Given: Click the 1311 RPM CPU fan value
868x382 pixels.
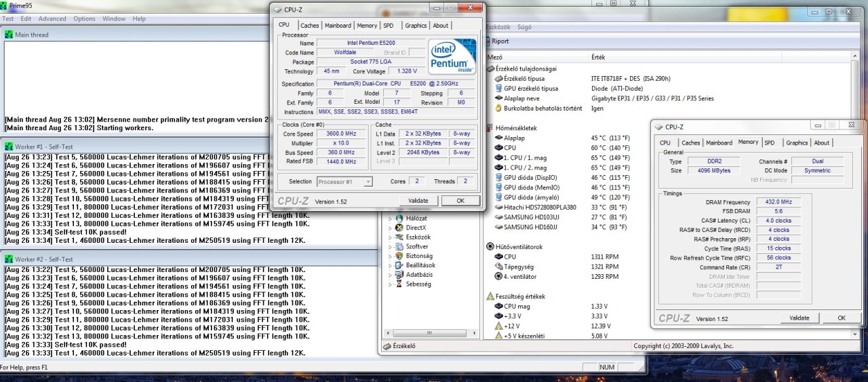Looking at the screenshot, I should (605, 256).
